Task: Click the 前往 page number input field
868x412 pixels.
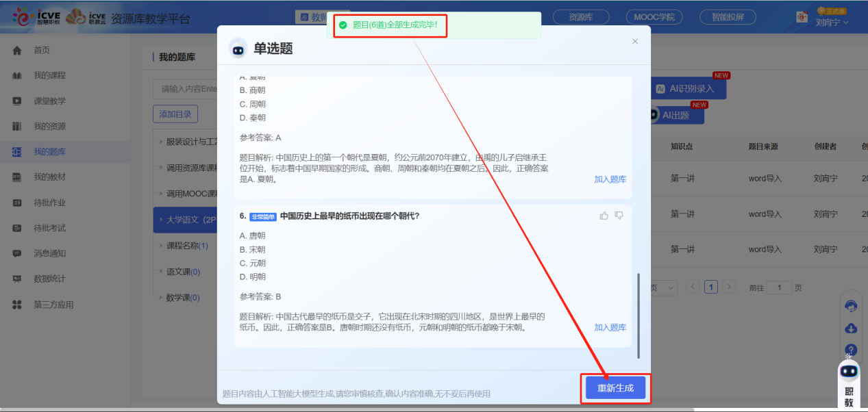Action: 779,288
